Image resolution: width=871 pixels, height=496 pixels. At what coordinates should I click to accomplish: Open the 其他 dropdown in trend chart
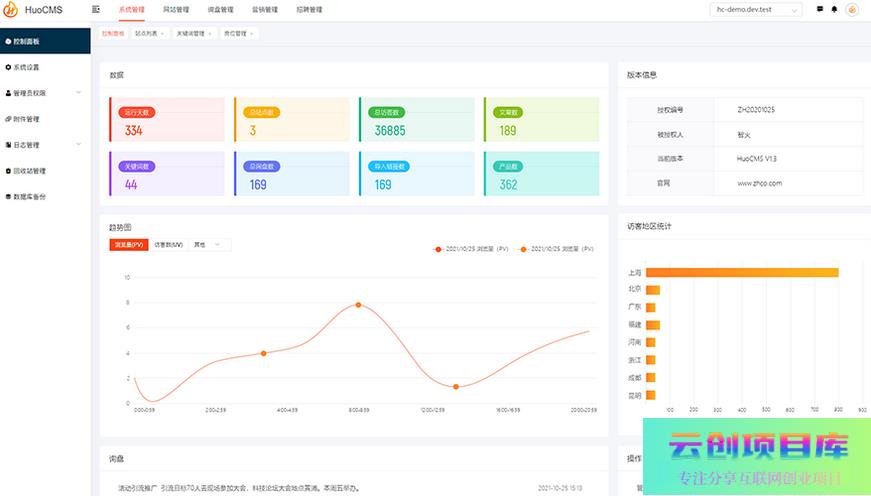pos(210,244)
